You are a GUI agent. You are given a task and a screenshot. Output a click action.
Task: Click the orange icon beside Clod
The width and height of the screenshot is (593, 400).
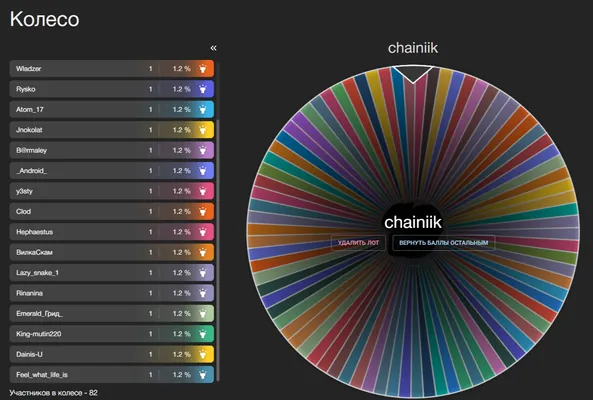[203, 212]
